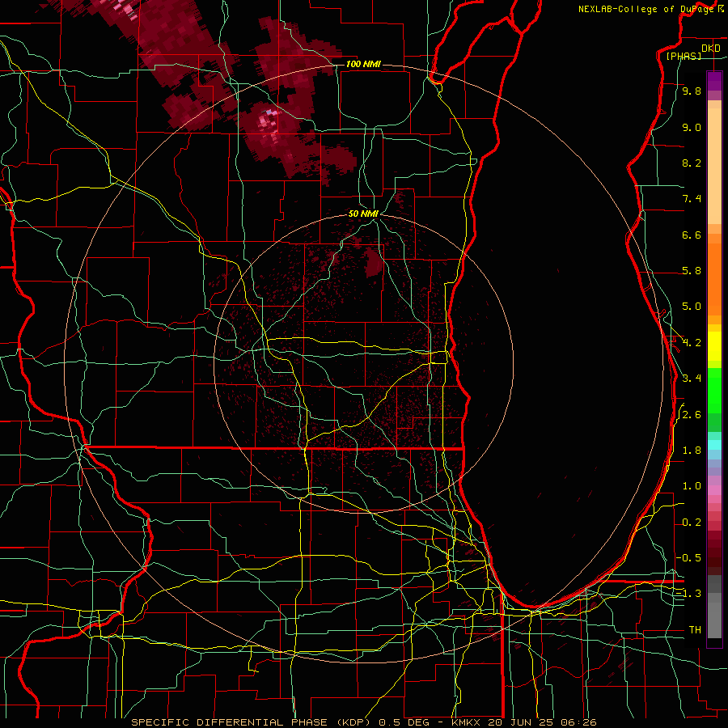Click the 9.8 legend value
The image size is (728, 728).
pyautogui.click(x=692, y=91)
